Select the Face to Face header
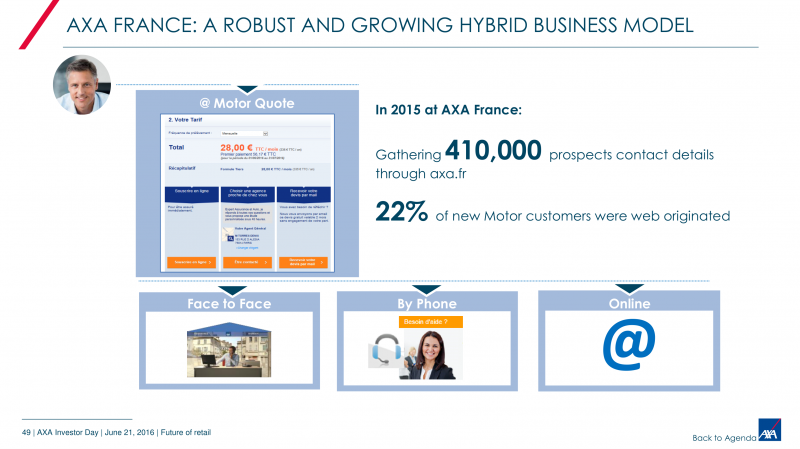Screen dimensions: 800x449 [x=229, y=303]
